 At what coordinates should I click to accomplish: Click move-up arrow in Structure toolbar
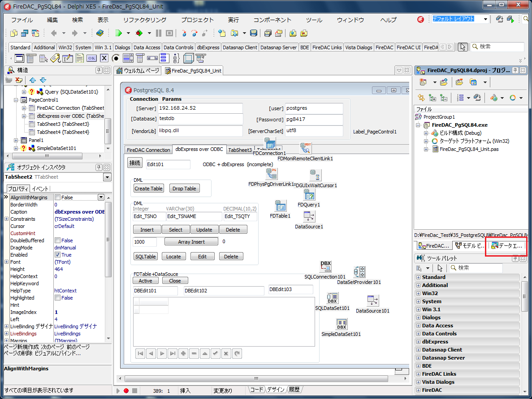[x=33, y=80]
